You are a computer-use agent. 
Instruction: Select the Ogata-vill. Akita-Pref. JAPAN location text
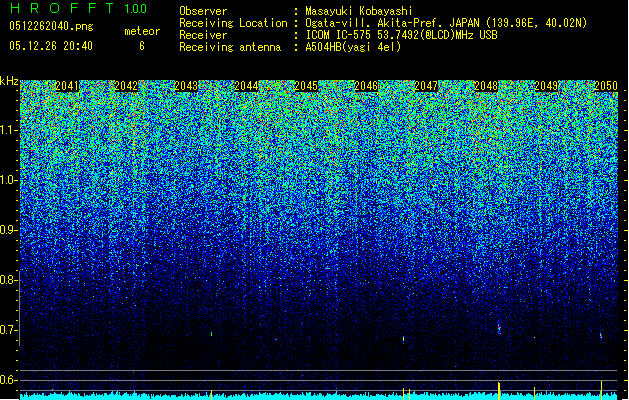point(446,24)
